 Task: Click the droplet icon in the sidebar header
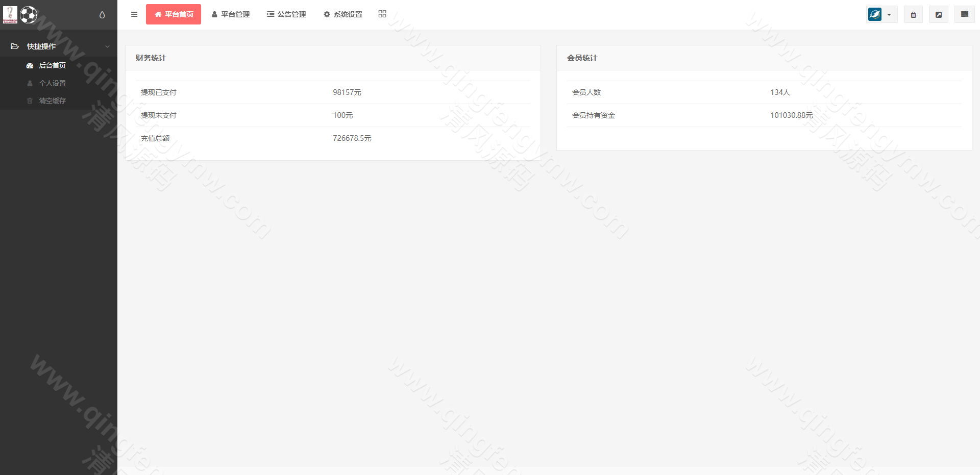[x=102, y=16]
